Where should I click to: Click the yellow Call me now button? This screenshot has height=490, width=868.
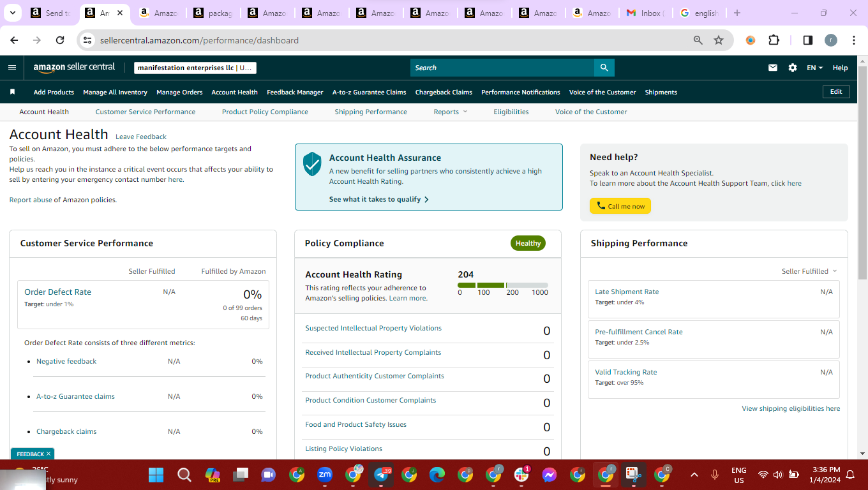[620, 206]
